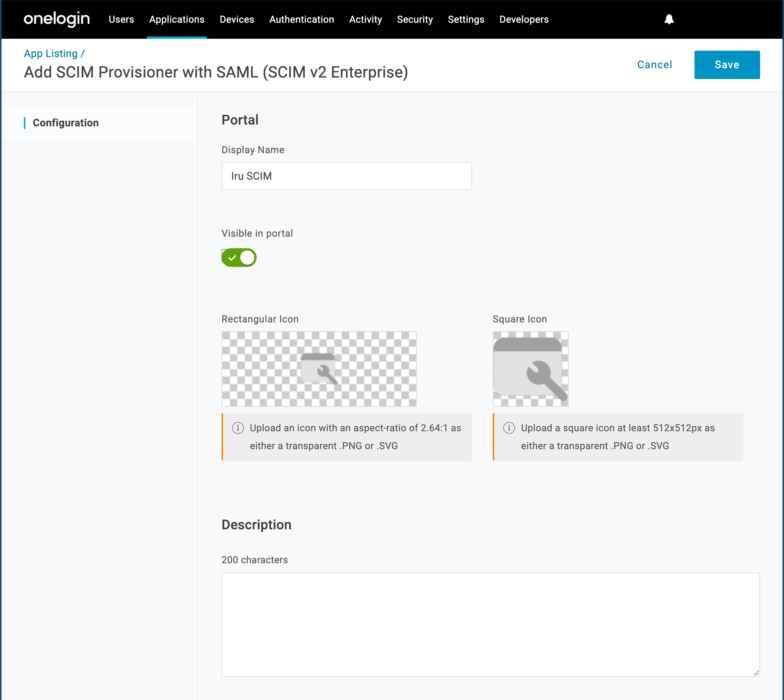Open the Settings menu

click(466, 19)
